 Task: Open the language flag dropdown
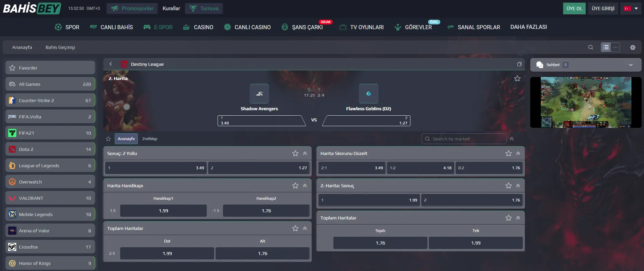click(631, 8)
